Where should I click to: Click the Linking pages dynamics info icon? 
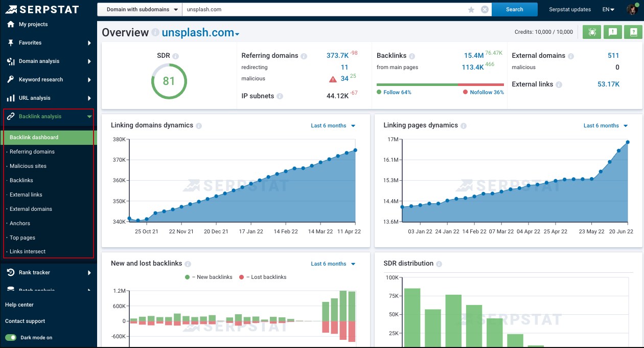(x=463, y=125)
